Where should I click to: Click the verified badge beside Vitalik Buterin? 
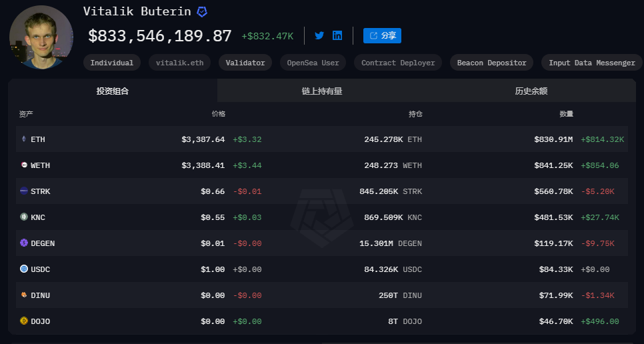pyautogui.click(x=202, y=11)
